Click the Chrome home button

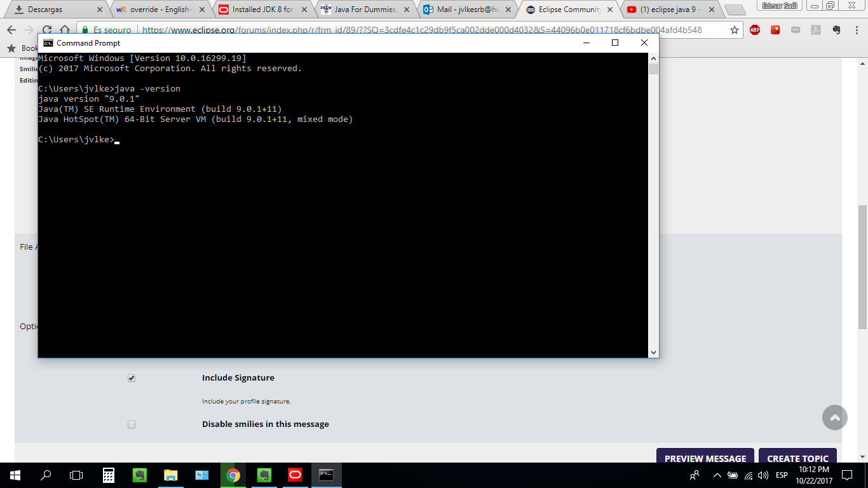pyautogui.click(x=65, y=30)
